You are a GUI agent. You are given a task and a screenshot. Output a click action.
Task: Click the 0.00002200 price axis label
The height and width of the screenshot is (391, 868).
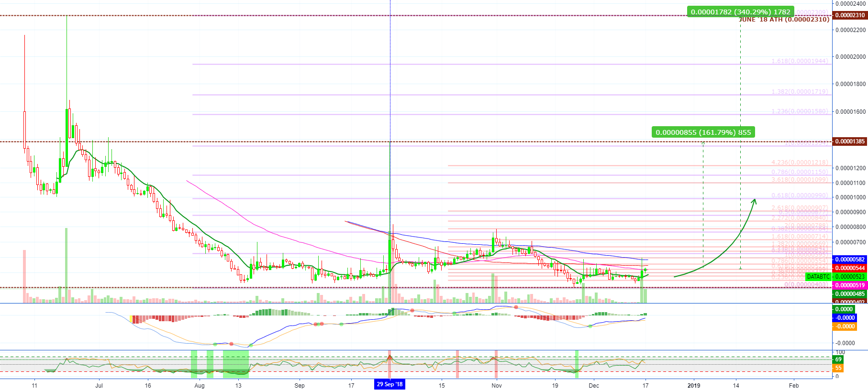[850, 30]
